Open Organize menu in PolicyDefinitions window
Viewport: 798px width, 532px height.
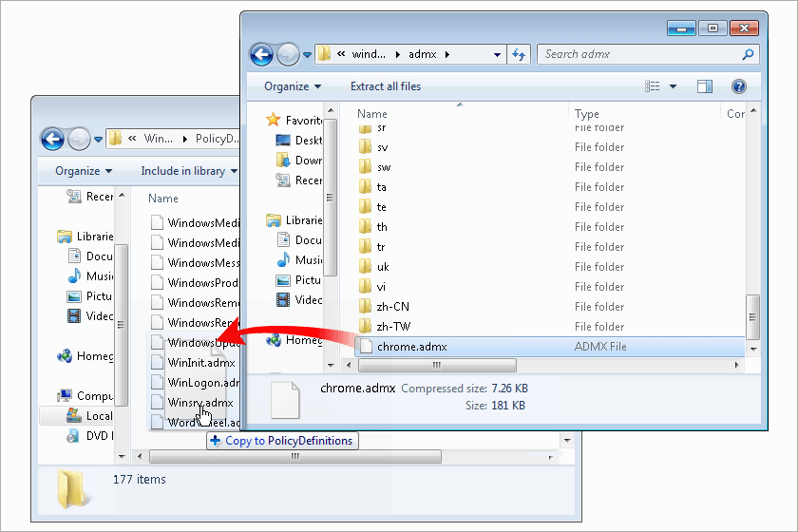(84, 171)
